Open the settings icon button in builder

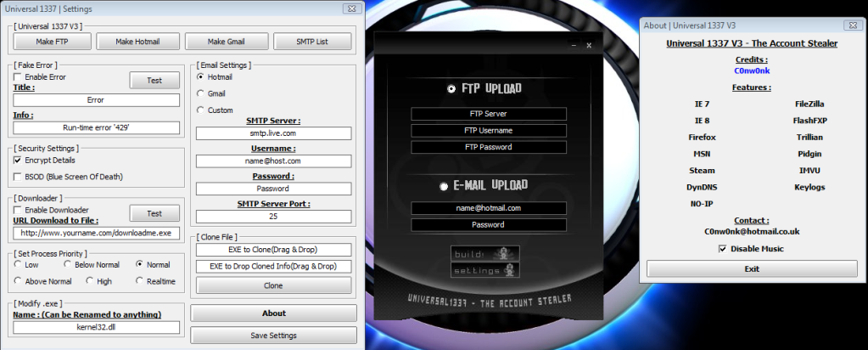[484, 270]
